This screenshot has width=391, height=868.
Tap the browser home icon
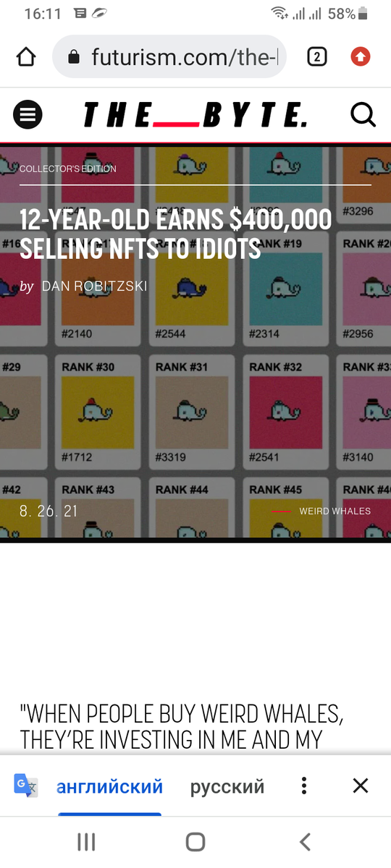click(26, 56)
